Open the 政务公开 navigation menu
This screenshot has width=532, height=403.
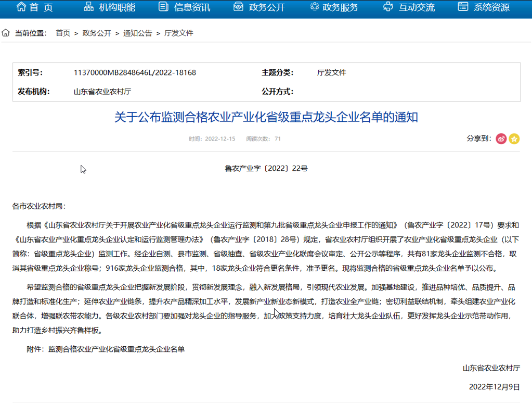(267, 7)
